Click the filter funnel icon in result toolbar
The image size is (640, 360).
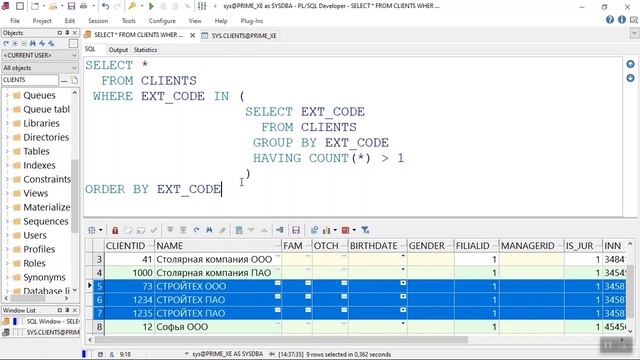point(365,230)
